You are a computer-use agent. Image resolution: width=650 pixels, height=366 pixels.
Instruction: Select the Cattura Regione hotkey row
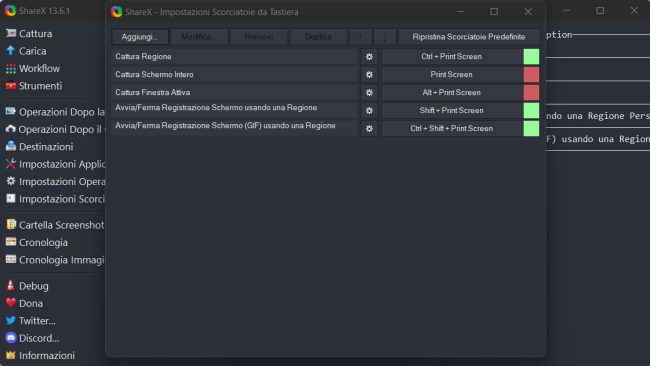(235, 57)
